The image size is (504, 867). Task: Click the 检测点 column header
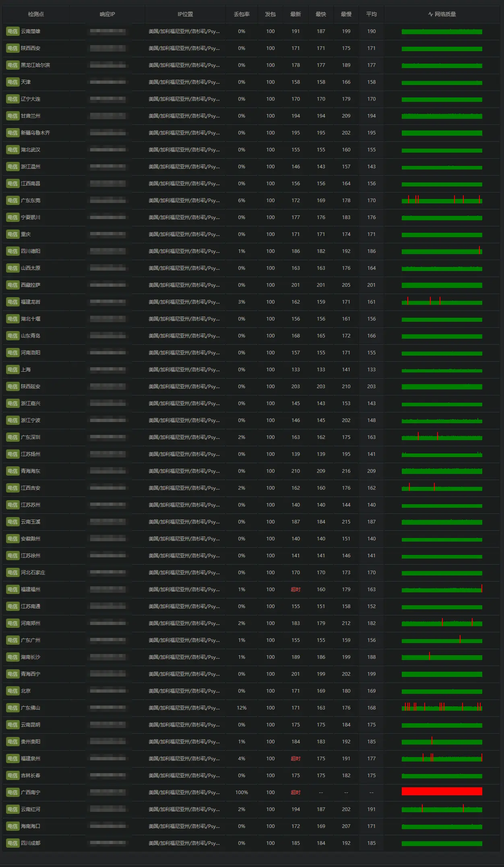(36, 14)
